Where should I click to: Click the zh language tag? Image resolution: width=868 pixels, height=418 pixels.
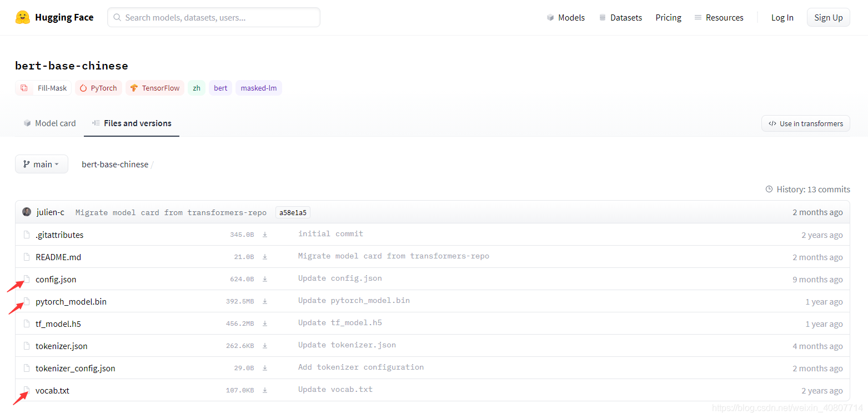[x=197, y=88]
